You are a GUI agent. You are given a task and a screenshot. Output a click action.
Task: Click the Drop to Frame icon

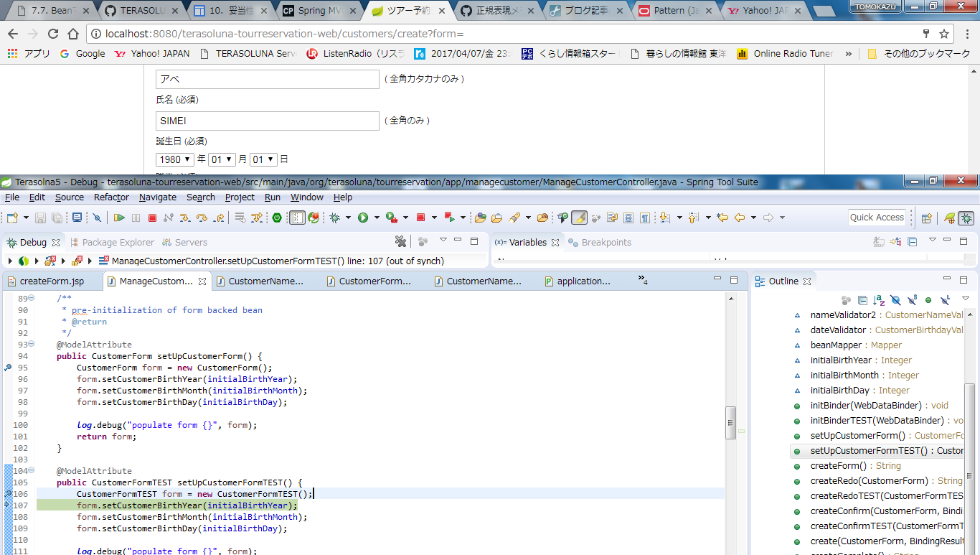point(240,218)
